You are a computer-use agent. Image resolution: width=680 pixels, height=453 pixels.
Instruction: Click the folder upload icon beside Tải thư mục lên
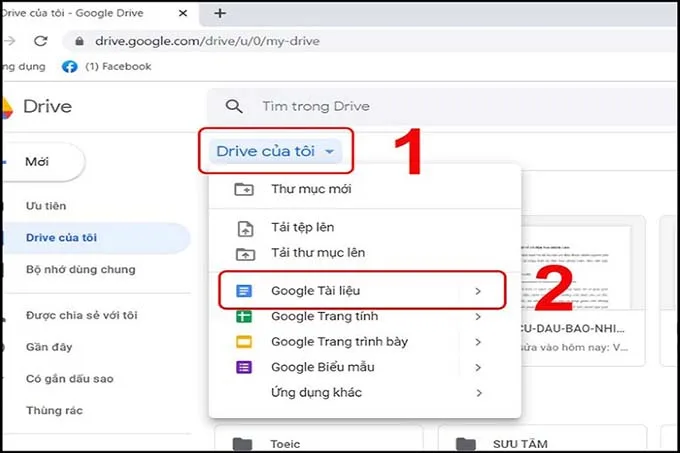pyautogui.click(x=245, y=254)
